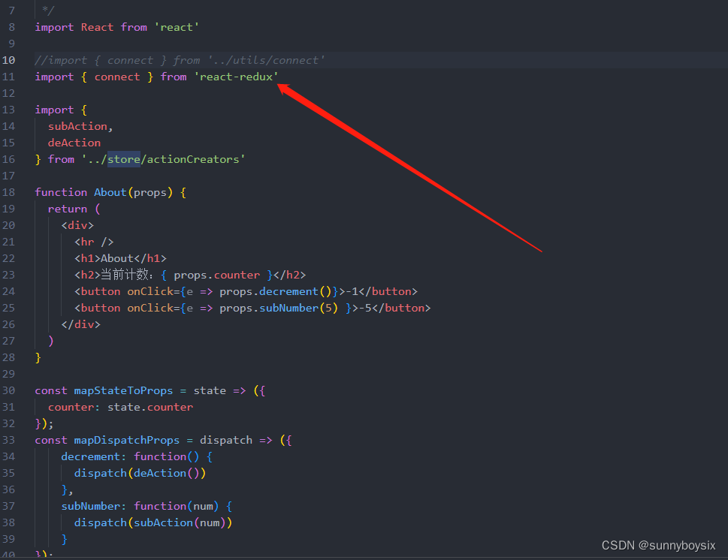The height and width of the screenshot is (560, 728).
Task: Click the About function name
Action: pyautogui.click(x=110, y=191)
